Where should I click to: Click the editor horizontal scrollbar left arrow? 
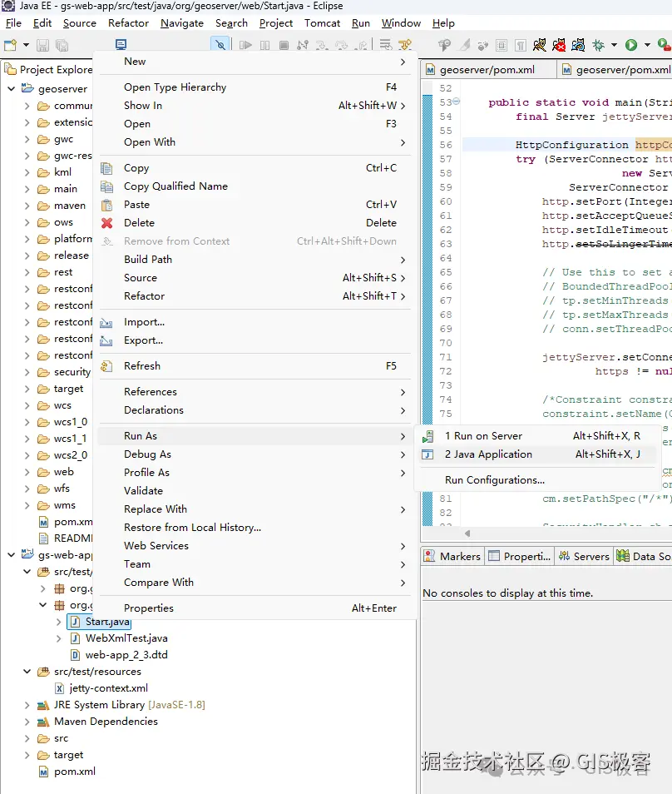tap(467, 533)
